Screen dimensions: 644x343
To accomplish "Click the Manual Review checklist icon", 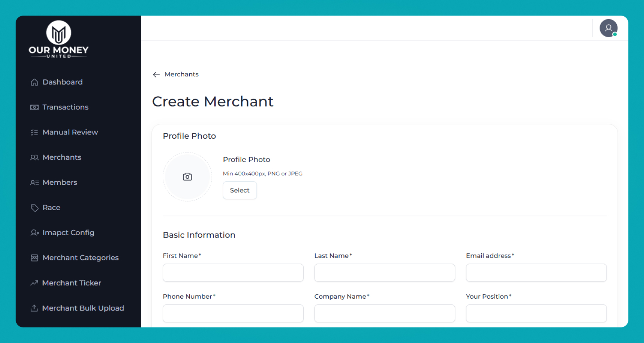I will pos(34,133).
